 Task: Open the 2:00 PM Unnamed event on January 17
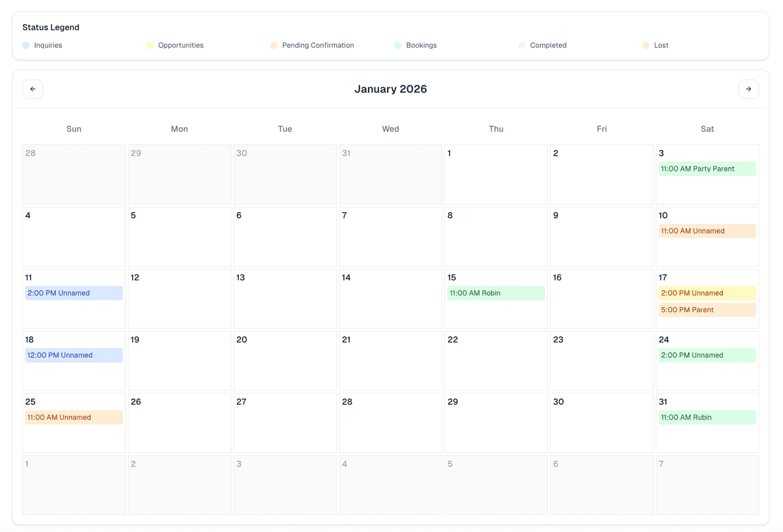(x=707, y=293)
